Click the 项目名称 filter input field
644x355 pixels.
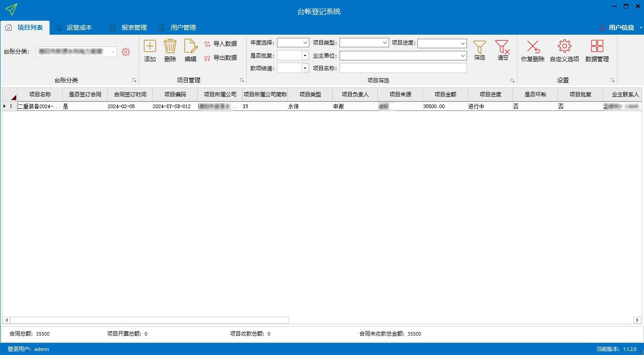[x=403, y=68]
